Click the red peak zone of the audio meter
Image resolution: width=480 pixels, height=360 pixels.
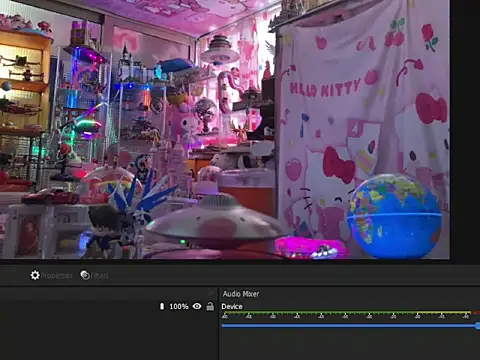[x=476, y=313]
